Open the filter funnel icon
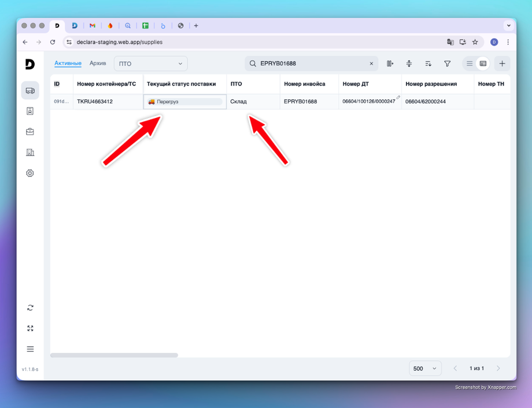 coord(447,64)
